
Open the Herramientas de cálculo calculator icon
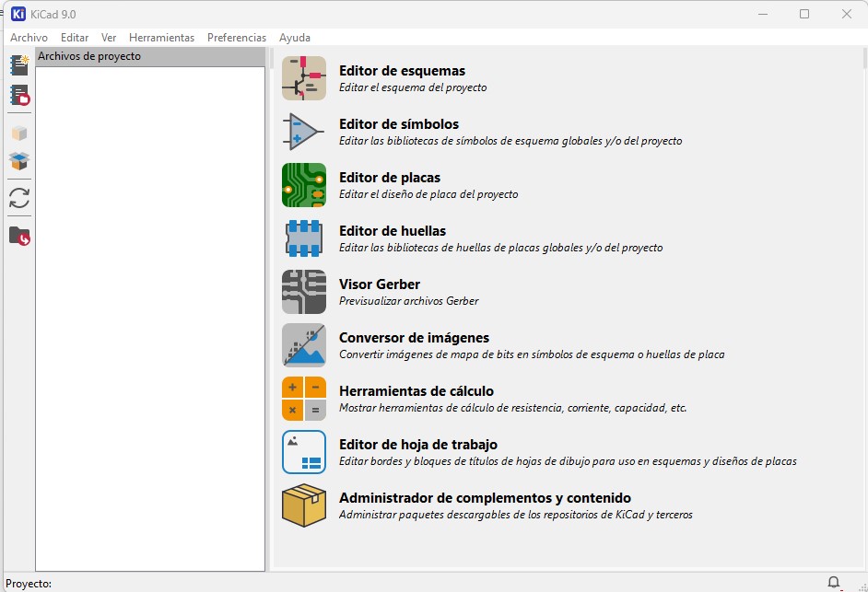304,399
